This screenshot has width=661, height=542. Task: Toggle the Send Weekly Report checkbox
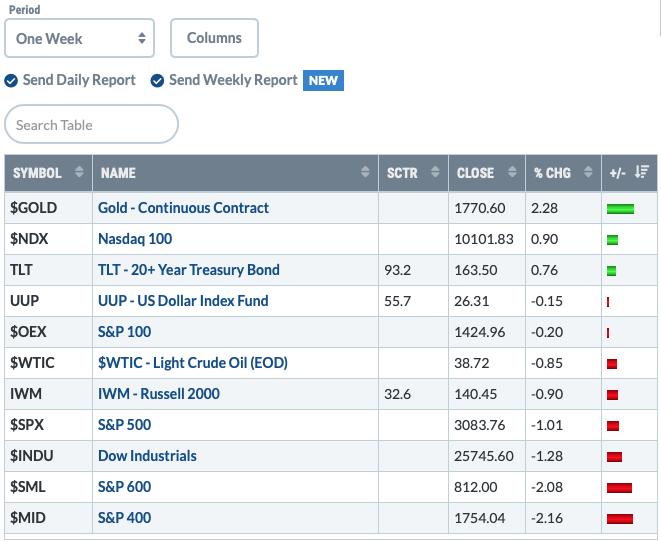(157, 80)
